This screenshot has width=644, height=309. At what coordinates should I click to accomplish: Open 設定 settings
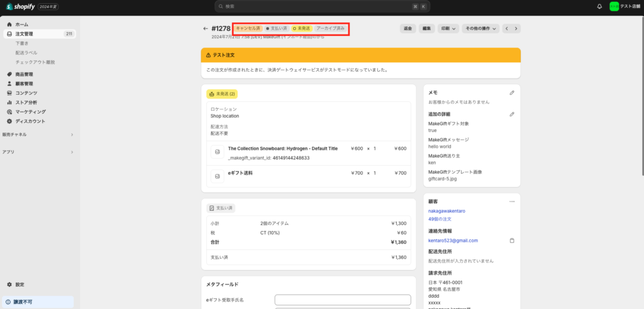click(x=19, y=285)
